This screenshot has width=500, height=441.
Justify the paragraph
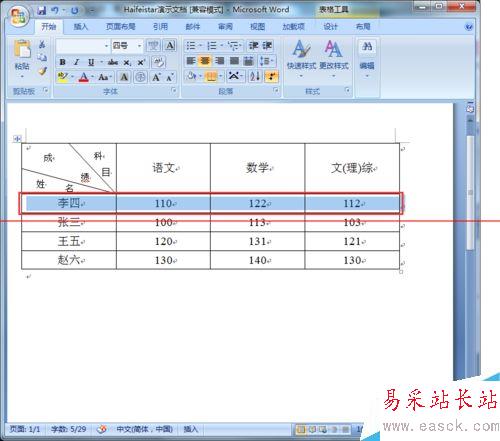[x=234, y=61]
